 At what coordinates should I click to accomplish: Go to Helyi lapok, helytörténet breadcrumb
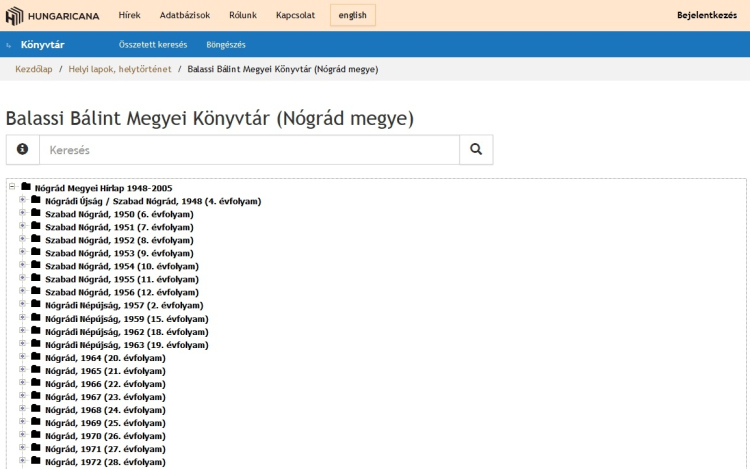pos(120,70)
